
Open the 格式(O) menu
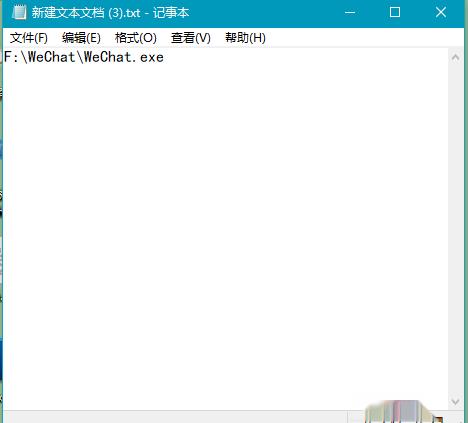136,38
